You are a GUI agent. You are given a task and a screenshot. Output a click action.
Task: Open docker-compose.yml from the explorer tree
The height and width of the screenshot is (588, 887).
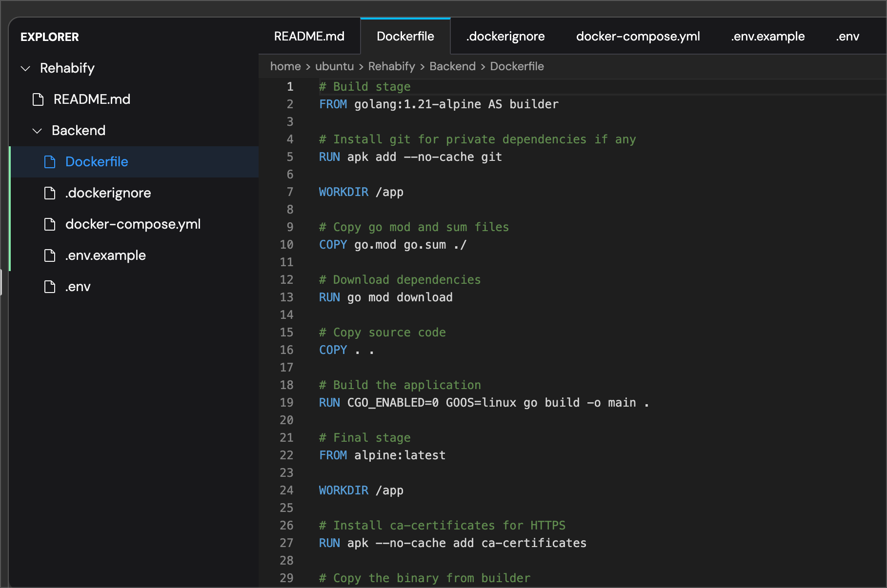click(x=134, y=224)
